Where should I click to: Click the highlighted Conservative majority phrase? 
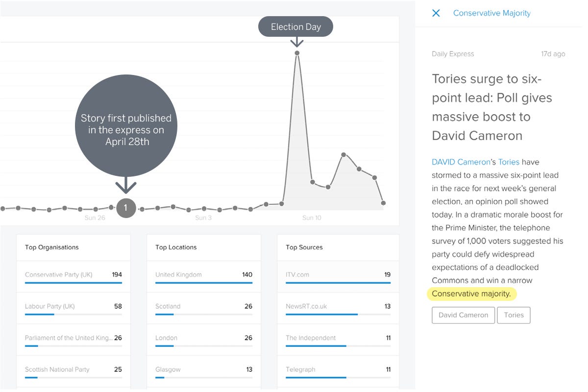pyautogui.click(x=471, y=294)
